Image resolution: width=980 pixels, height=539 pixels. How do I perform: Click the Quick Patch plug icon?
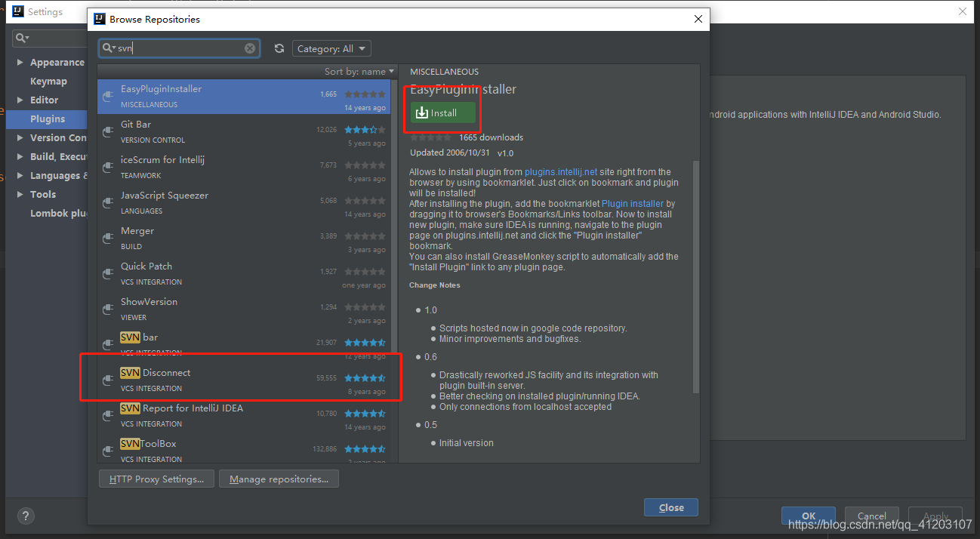[x=108, y=274]
